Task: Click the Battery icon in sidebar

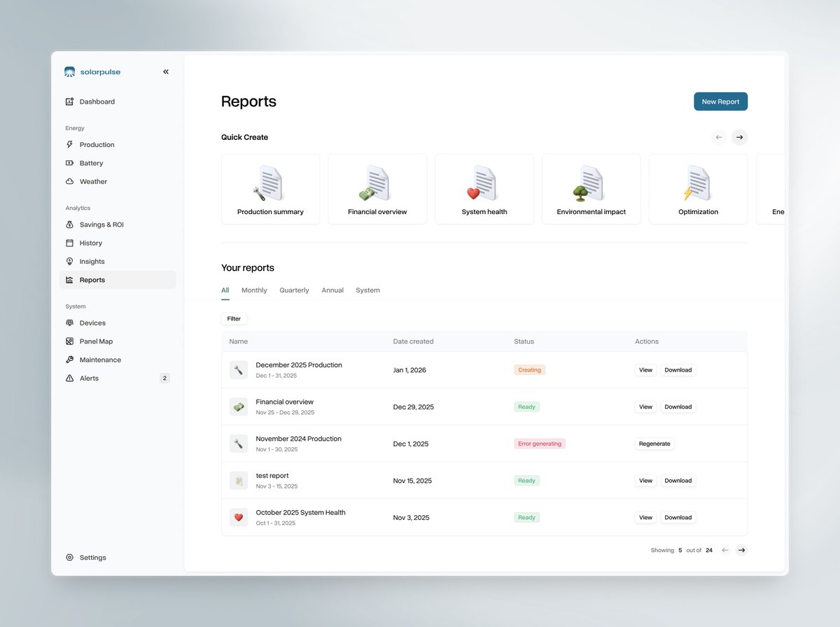Action: pyautogui.click(x=69, y=163)
